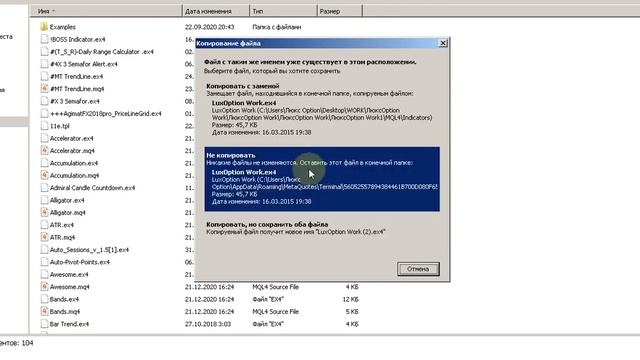Click the MQL4 Source File type for Awesome.mq4

click(x=276, y=287)
